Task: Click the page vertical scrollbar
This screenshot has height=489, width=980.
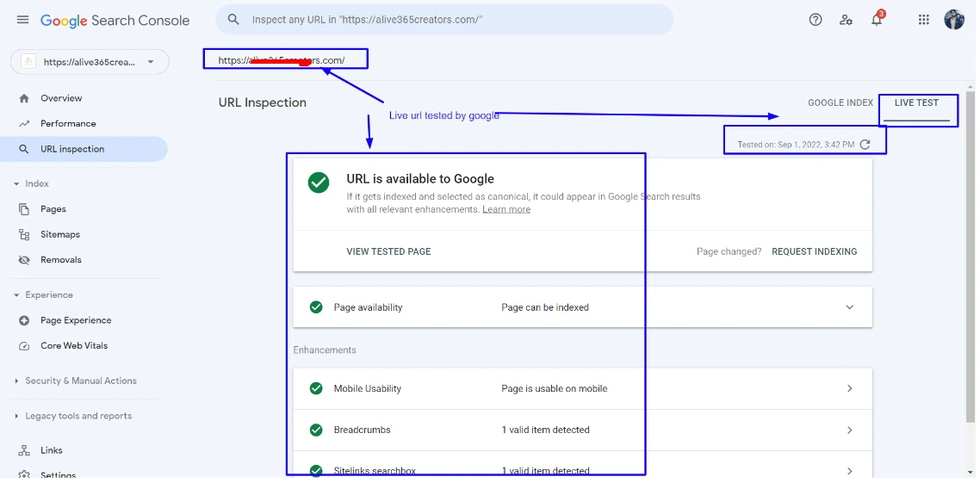Action: [970, 256]
